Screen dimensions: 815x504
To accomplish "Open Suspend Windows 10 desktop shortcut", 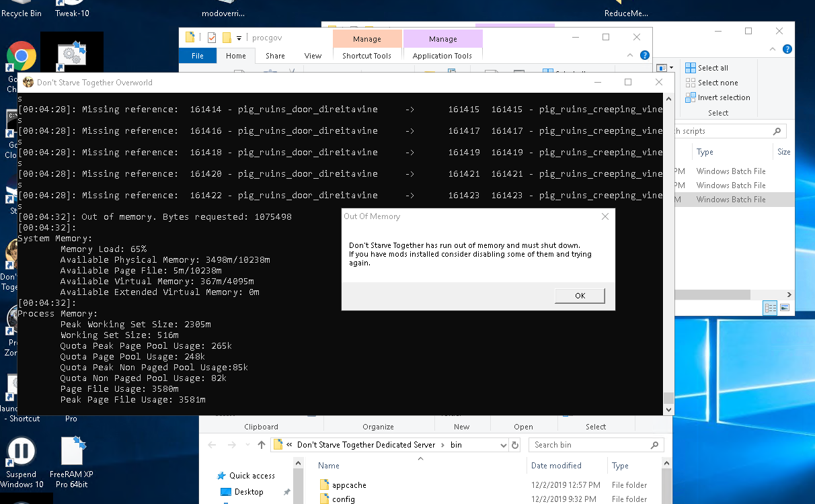I will coord(21,452).
